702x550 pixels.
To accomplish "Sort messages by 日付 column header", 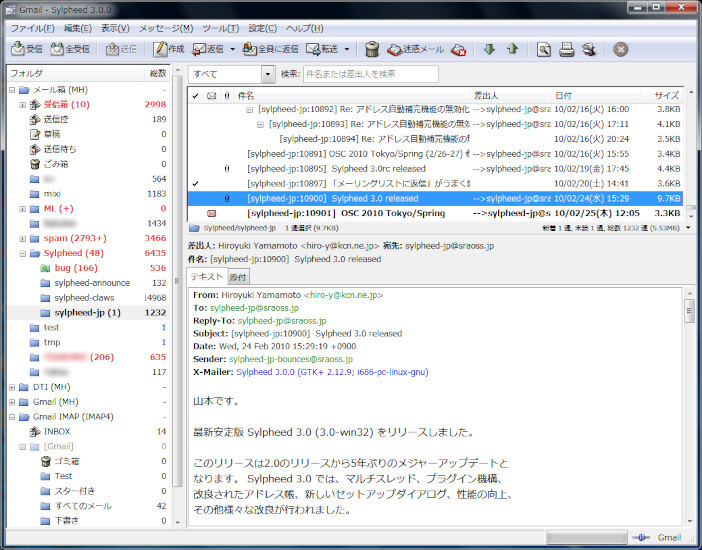I will click(x=565, y=95).
